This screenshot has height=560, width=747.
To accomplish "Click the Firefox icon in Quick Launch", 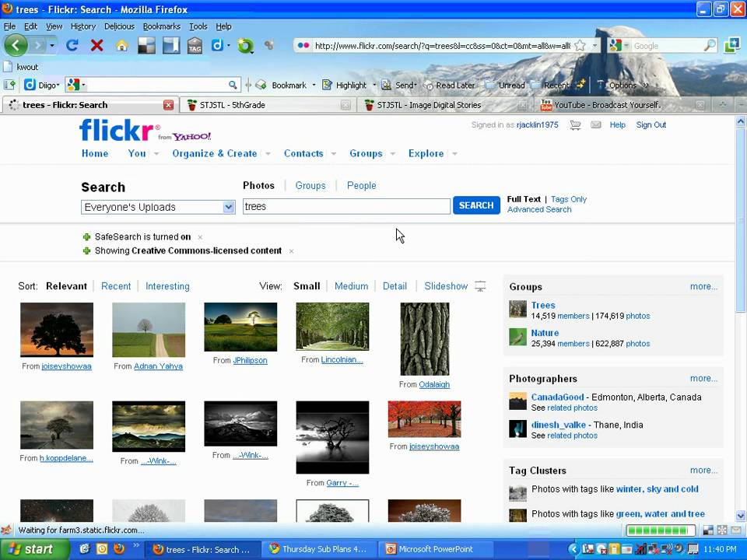I will 119,548.
